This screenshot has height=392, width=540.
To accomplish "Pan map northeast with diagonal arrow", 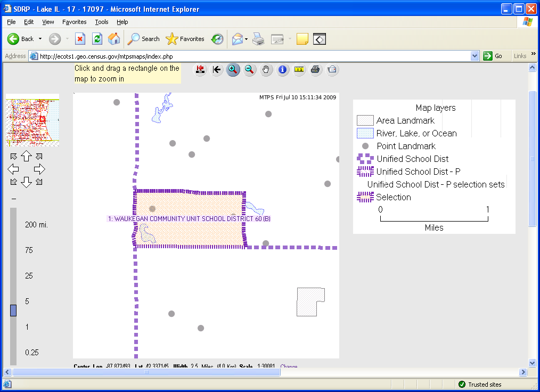I will (x=39, y=157).
